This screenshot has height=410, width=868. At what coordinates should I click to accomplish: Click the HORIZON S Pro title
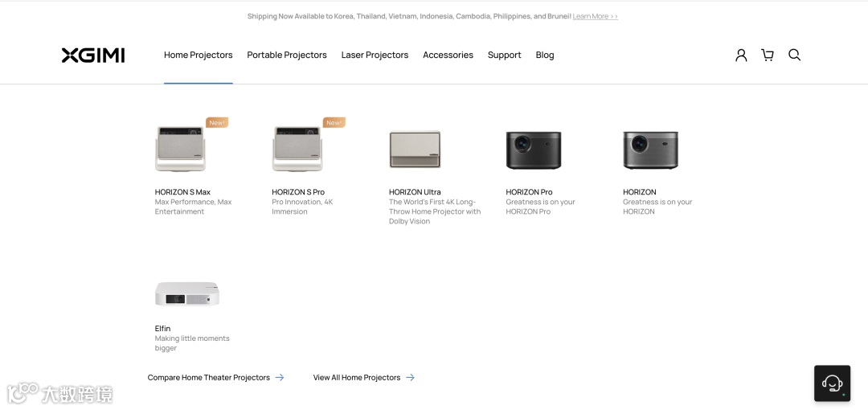click(298, 192)
